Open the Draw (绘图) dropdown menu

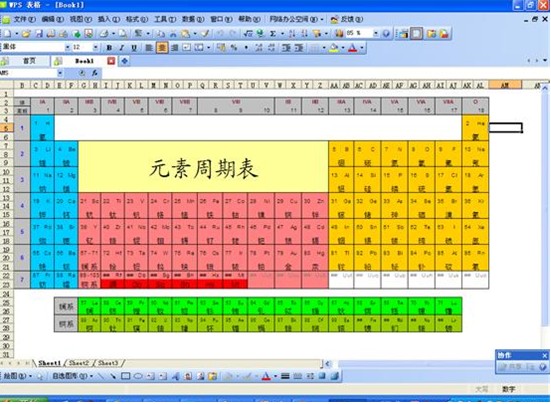[18, 376]
